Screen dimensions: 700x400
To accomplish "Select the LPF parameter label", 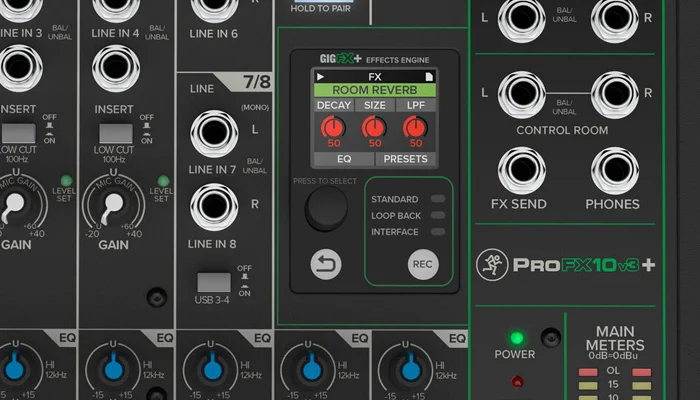I will click(416, 105).
